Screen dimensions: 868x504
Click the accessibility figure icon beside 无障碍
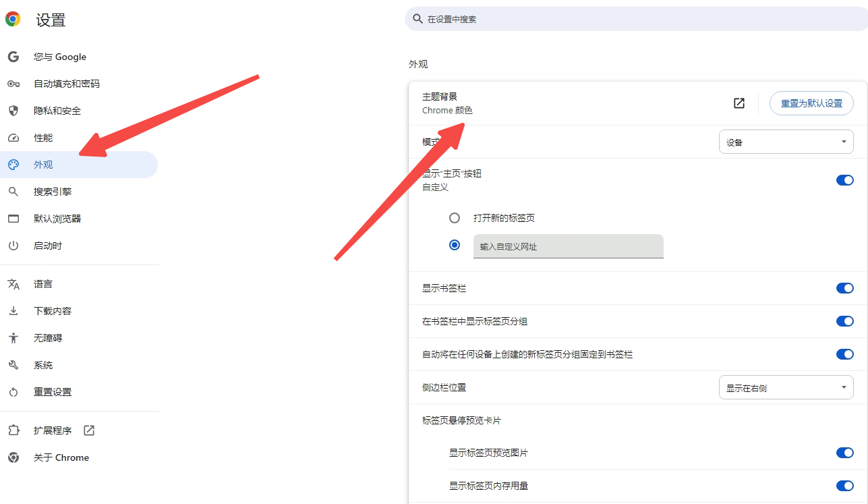click(x=13, y=338)
